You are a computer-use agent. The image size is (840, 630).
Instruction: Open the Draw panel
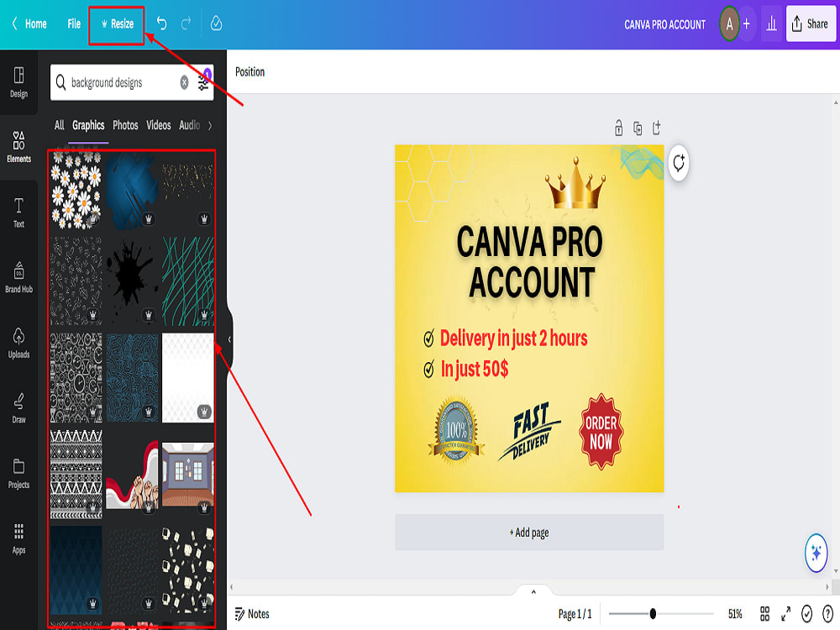click(18, 409)
